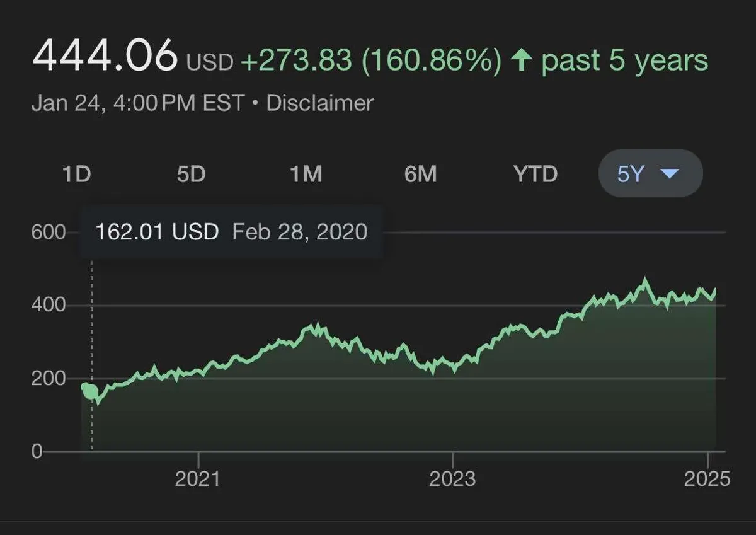756x535 pixels.
Task: Click the 2025 x-axis label
Action: tap(707, 479)
